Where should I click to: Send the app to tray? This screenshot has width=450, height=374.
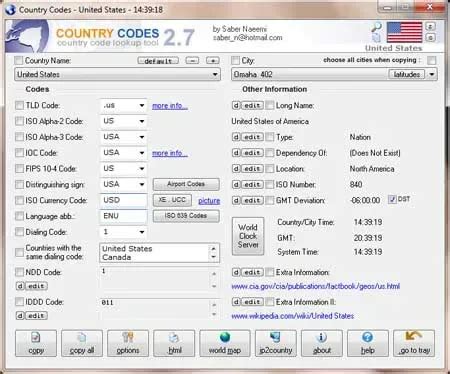414,343
